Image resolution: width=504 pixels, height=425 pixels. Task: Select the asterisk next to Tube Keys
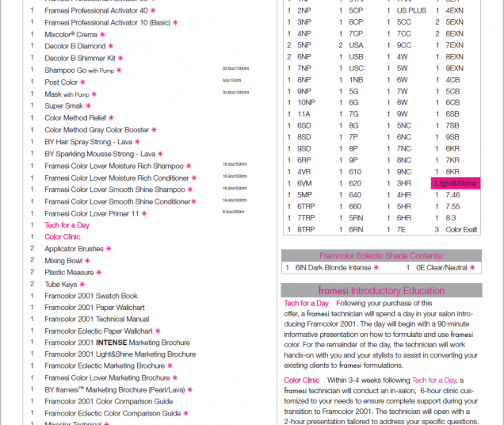click(x=82, y=285)
